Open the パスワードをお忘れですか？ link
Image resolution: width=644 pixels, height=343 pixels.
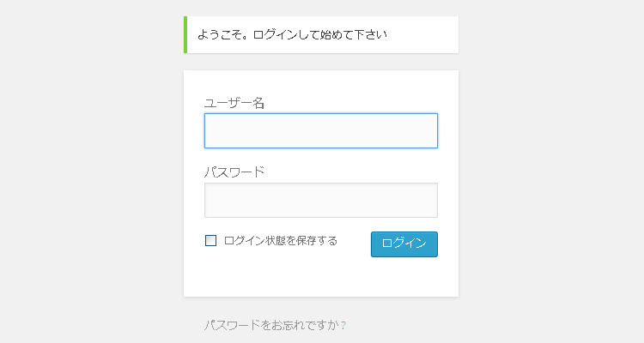[275, 325]
